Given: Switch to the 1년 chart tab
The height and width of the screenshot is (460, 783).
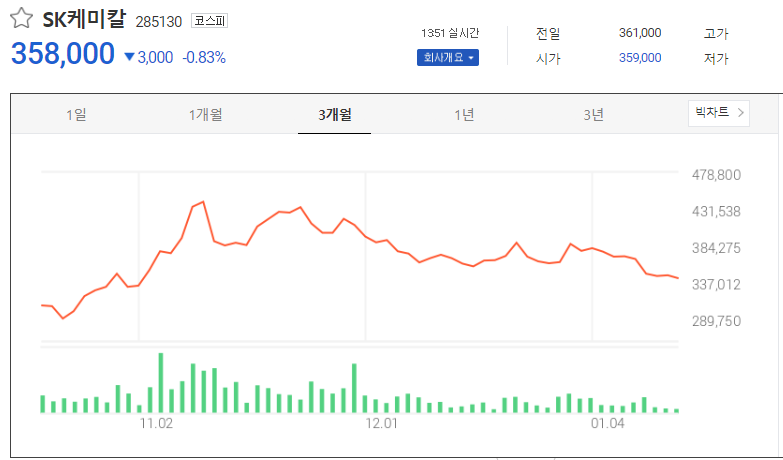Looking at the screenshot, I should [x=464, y=114].
